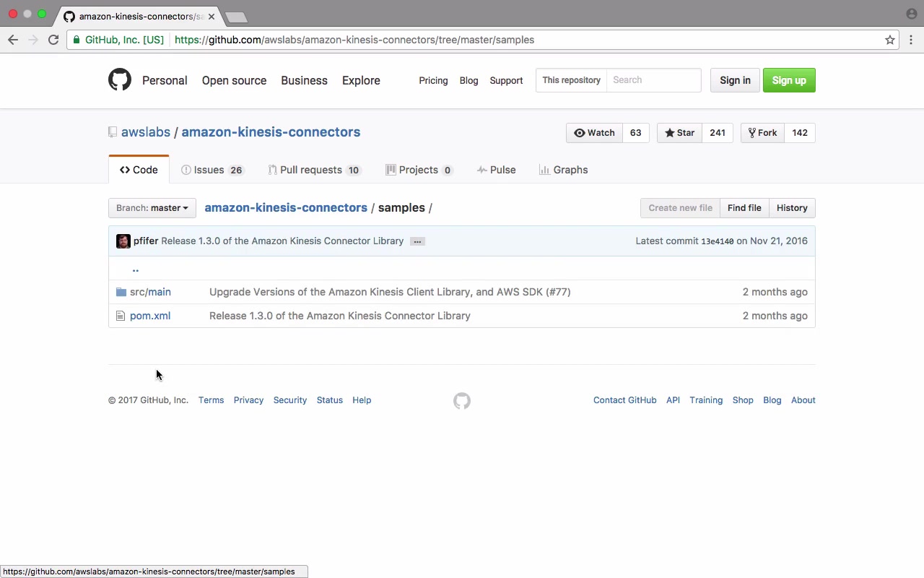Open the latest commit hash 13e4140
924x578 pixels.
718,241
